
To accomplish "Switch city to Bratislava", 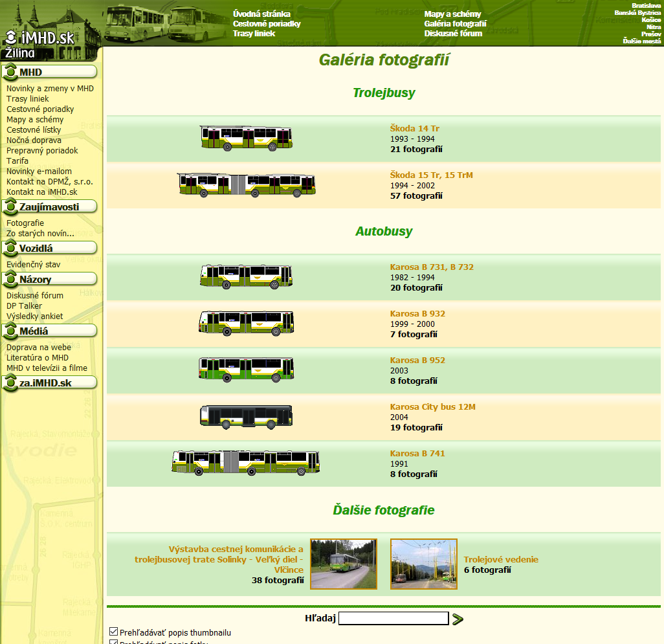I will (x=646, y=5).
